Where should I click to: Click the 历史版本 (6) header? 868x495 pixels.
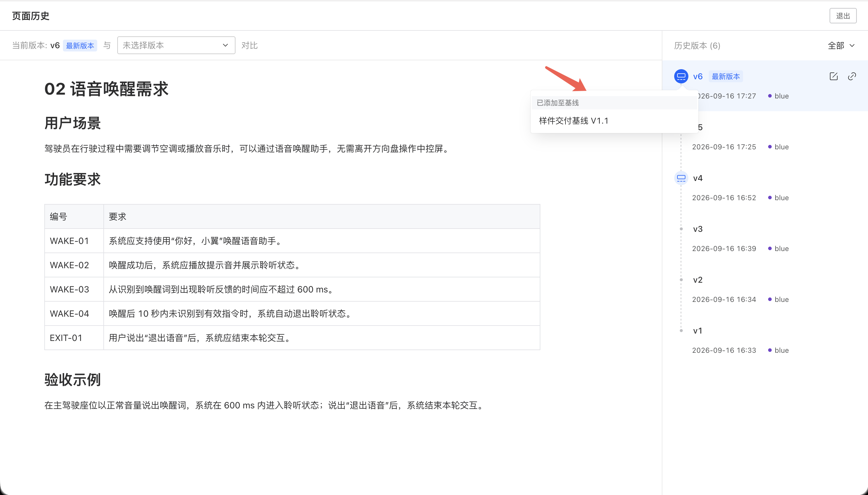[697, 46]
